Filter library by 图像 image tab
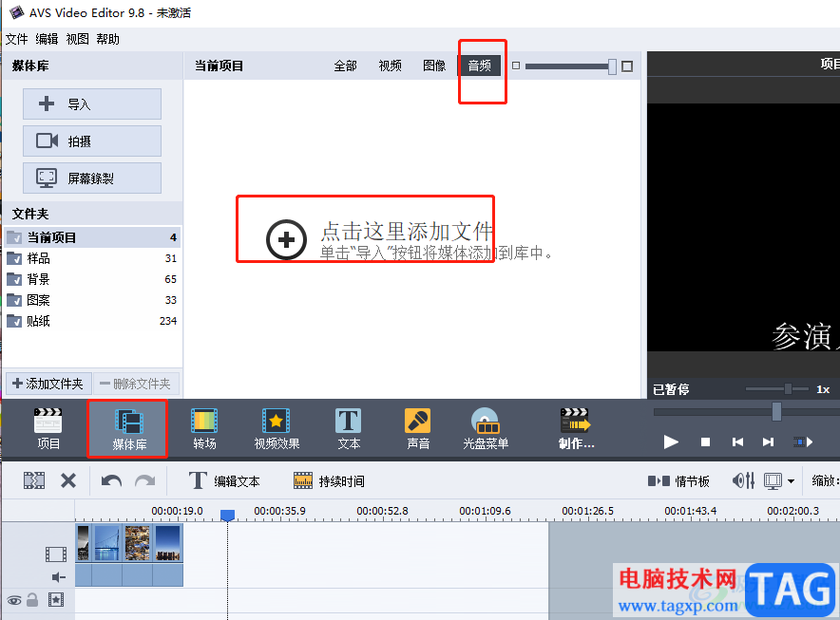Viewport: 840px width, 620px height. coord(434,66)
